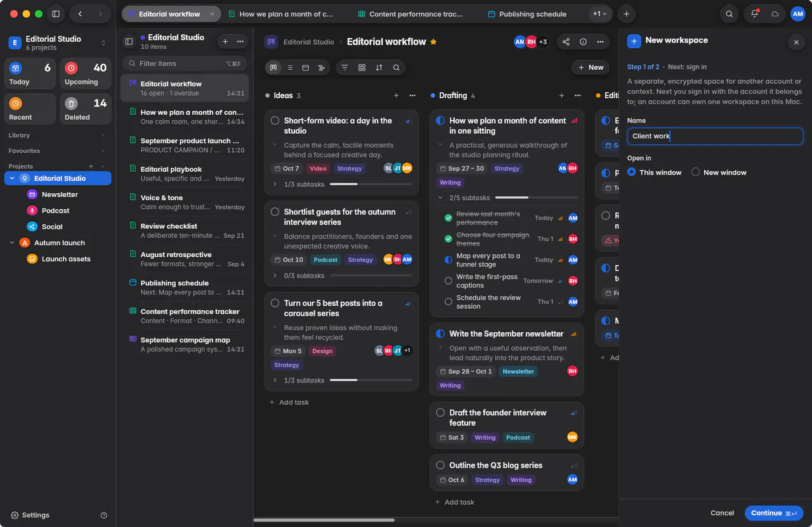Show info for the Editorial workflow board
Screen dimensions: 812x527
pos(583,42)
